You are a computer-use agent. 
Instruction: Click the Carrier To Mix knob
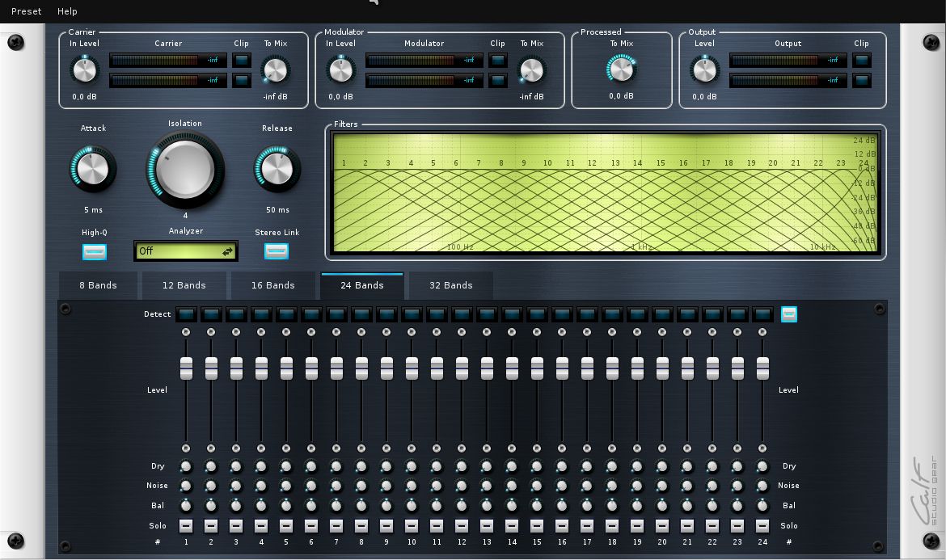pos(275,70)
